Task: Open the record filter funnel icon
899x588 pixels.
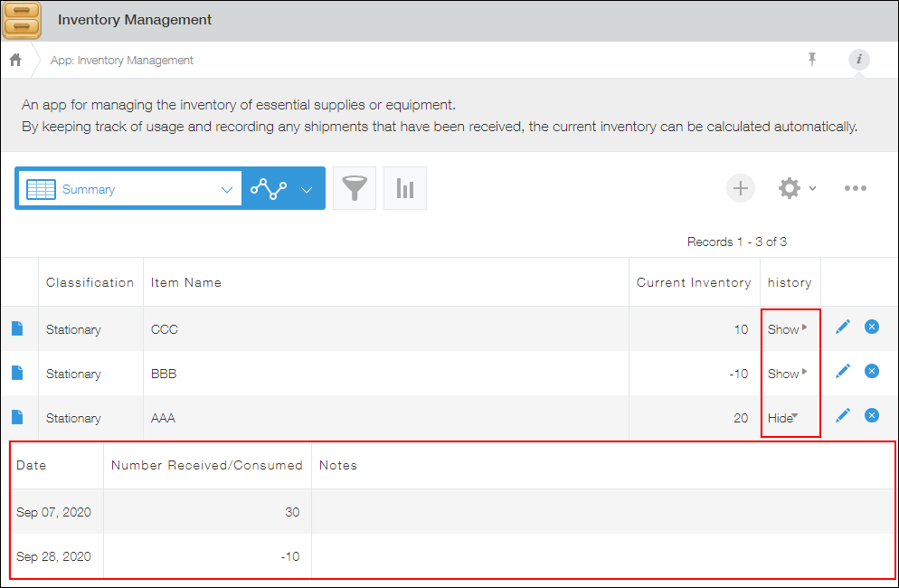Action: click(x=354, y=188)
